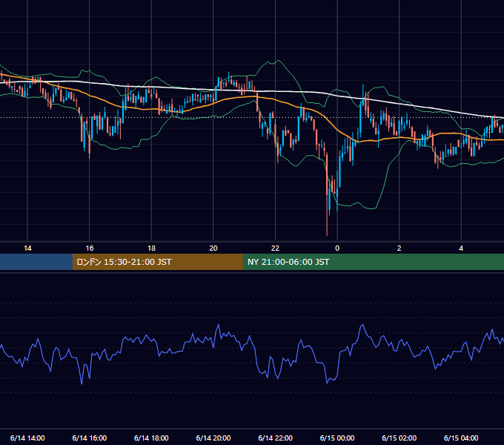Click the NY 21:00-06:00 JST session bar
Screen dimensions: 504x445
point(373,262)
